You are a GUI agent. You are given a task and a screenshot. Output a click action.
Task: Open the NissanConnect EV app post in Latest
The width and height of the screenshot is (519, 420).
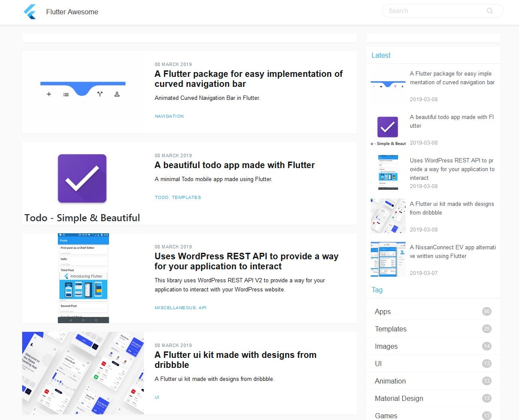(452, 252)
